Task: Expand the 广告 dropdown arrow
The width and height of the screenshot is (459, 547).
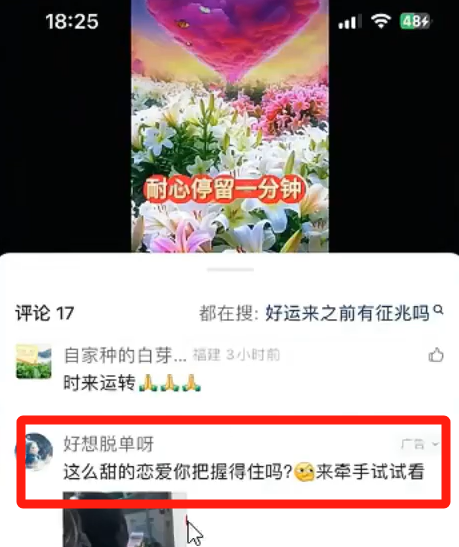Action: (x=435, y=444)
